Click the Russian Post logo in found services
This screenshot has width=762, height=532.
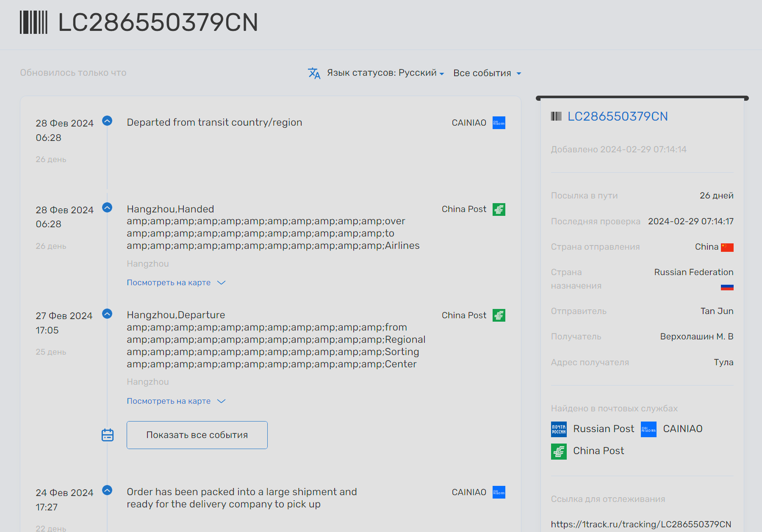coord(559,429)
